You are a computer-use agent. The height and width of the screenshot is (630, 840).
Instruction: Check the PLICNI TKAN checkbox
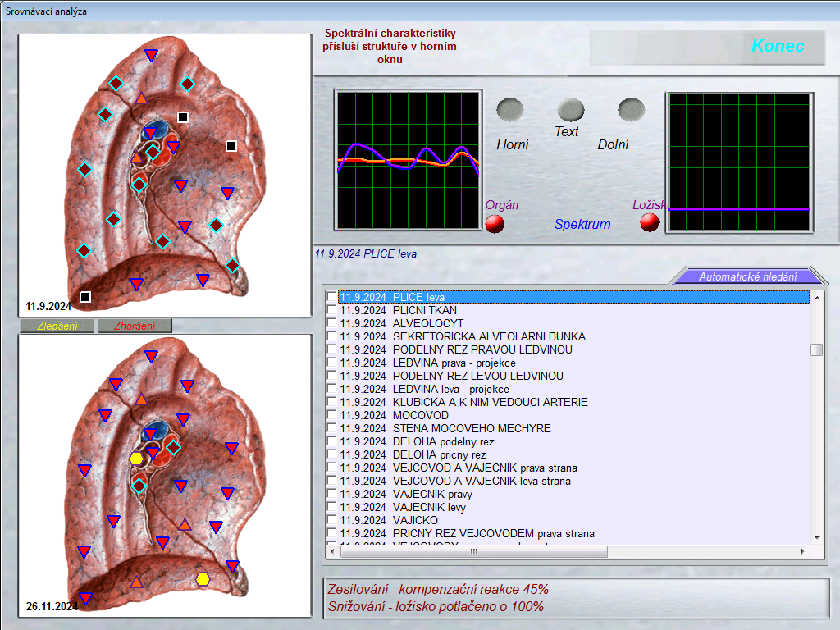tap(331, 310)
